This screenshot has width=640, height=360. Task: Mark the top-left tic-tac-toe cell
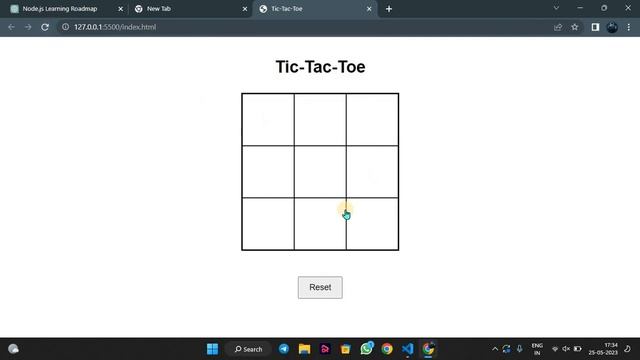(268, 120)
